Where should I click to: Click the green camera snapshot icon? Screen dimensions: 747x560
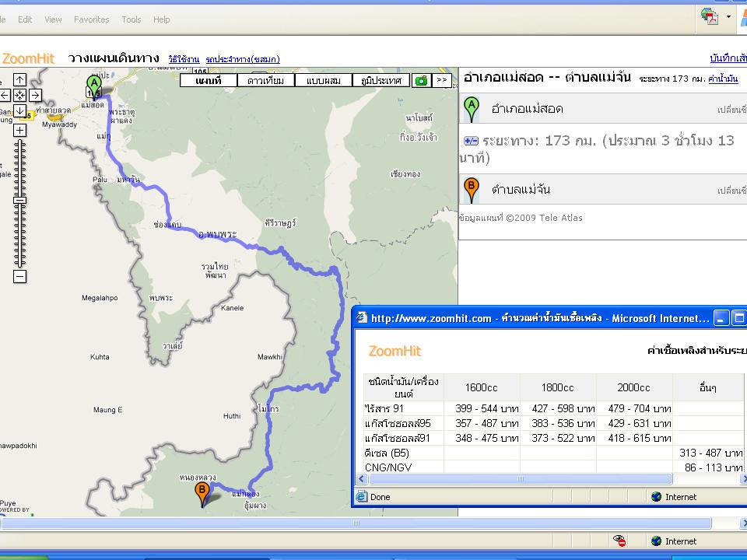[421, 80]
